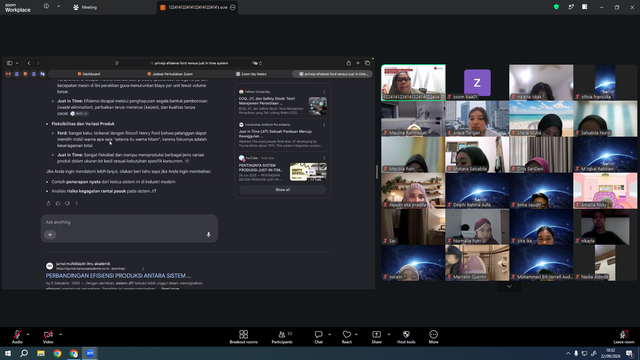Click the green encryption shield icon
Image resolution: width=640 pixels, height=360 pixels.
[556, 7]
